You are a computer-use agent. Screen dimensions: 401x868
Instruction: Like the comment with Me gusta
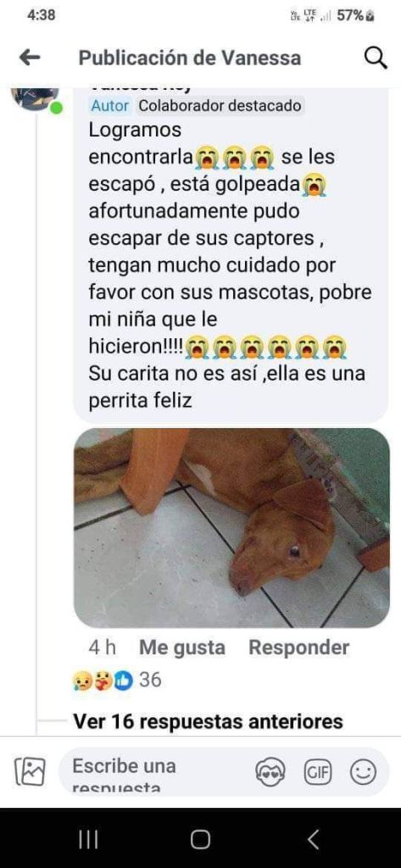pyautogui.click(x=182, y=648)
